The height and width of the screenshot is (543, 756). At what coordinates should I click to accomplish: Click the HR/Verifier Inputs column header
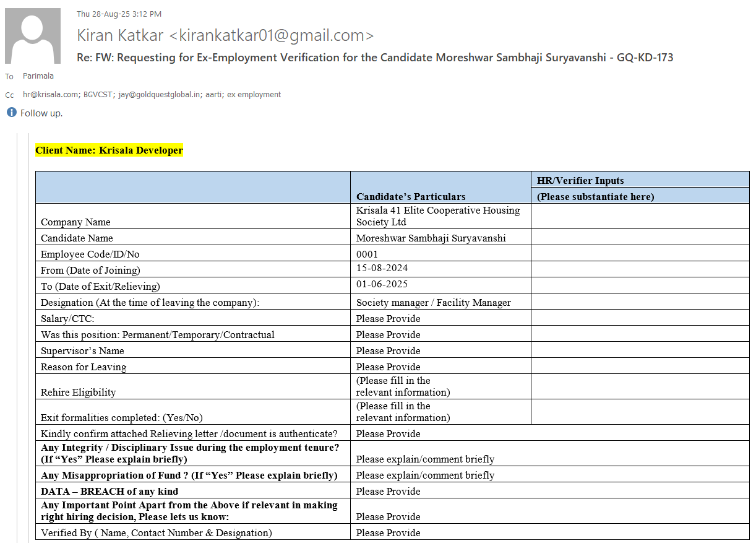580,181
